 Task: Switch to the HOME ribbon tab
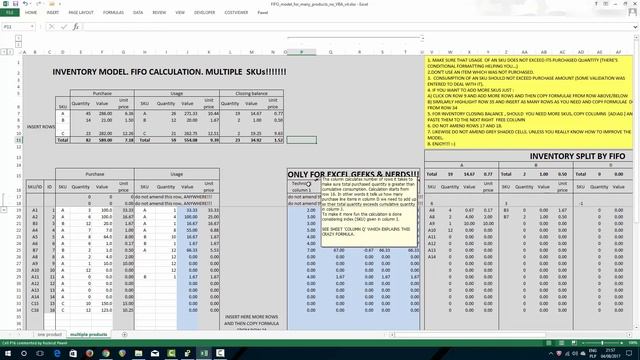point(31,13)
